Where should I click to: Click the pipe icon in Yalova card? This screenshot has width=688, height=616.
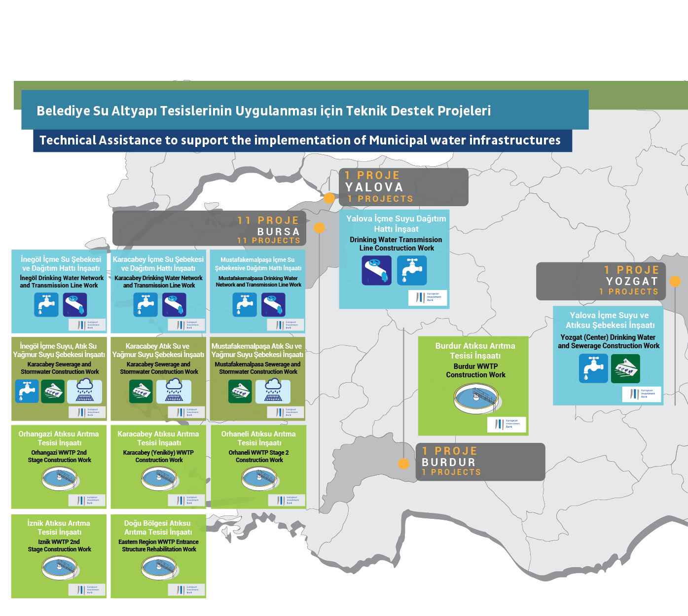(x=376, y=271)
